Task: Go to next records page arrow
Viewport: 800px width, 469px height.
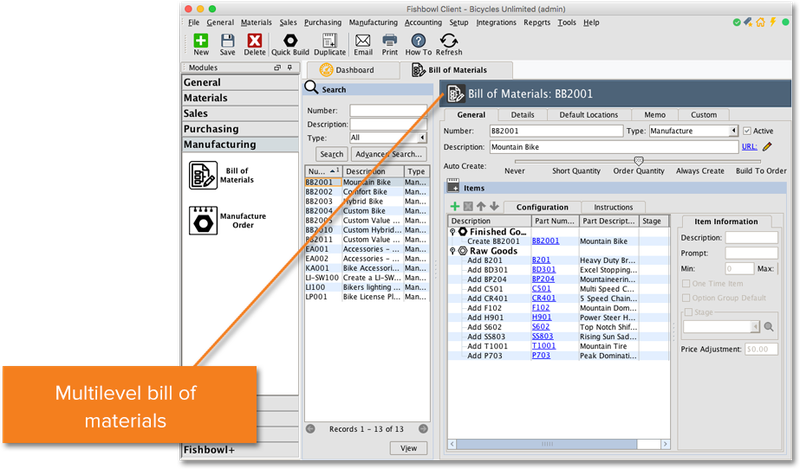Action: click(423, 429)
